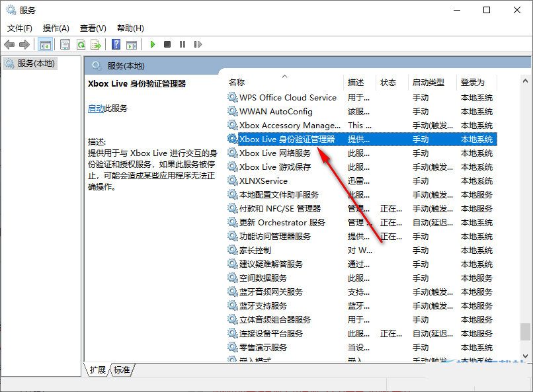Viewport: 533px width, 392px height.
Task: Restart service with restart icon
Action: click(198, 44)
